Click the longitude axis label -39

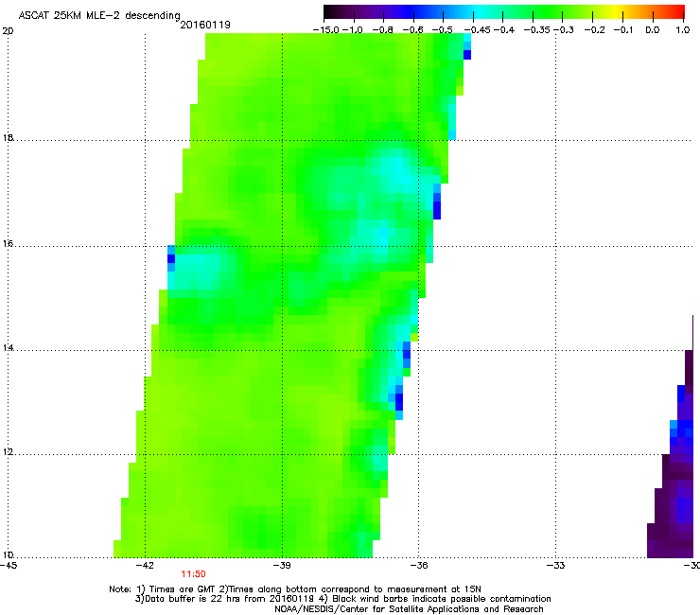282,566
